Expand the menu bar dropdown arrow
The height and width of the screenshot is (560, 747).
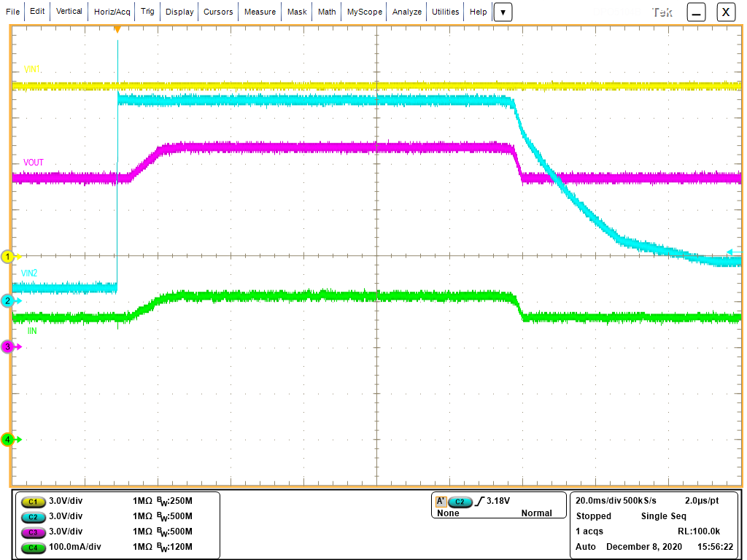click(503, 12)
